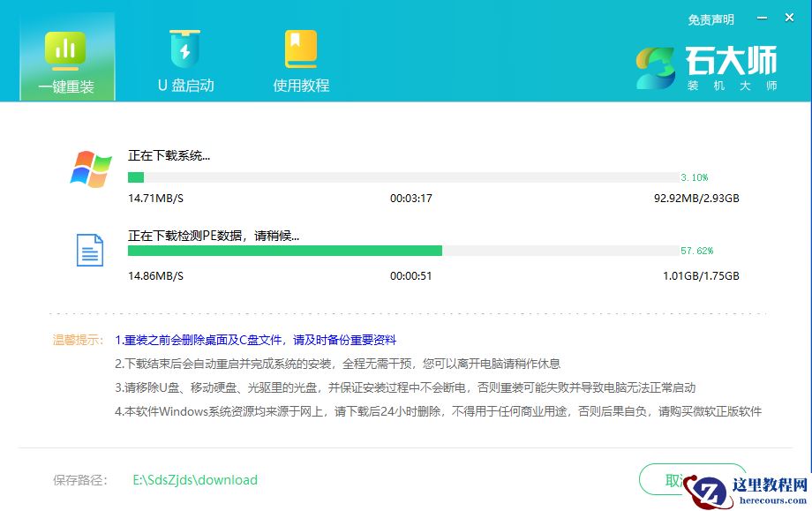812x511 pixels.
Task: Select the 一键重装 tab label
Action: click(x=66, y=87)
